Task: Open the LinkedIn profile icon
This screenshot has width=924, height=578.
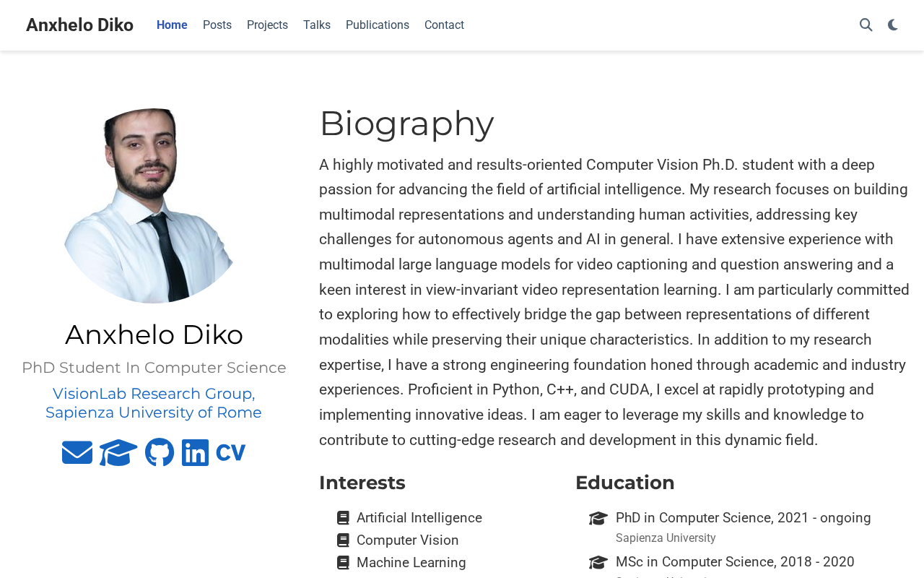Action: click(x=195, y=453)
